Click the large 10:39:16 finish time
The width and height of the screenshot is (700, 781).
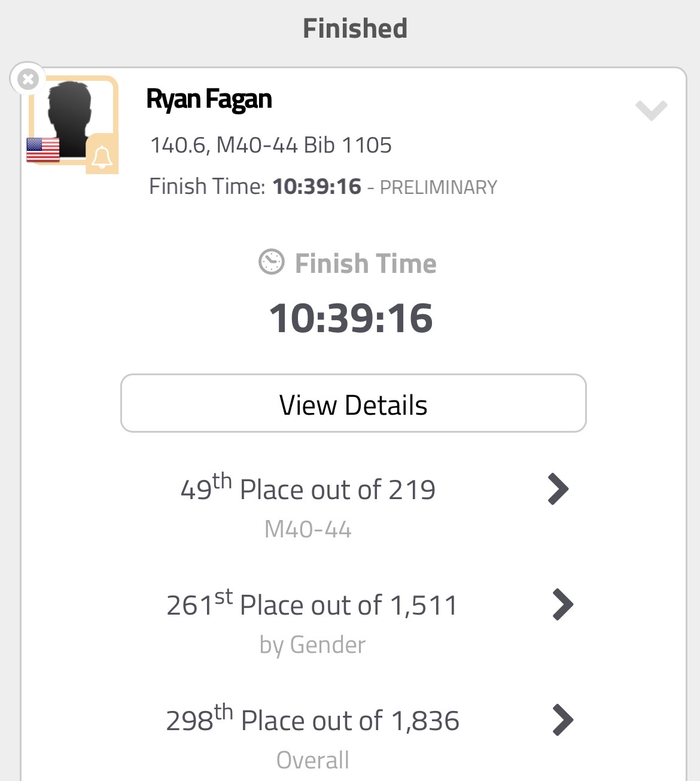point(351,317)
